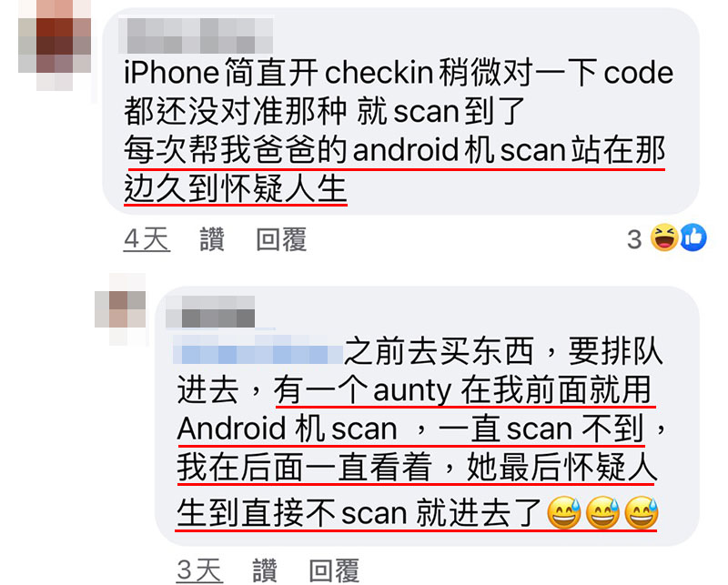This screenshot has width=728, height=585.
Task: Click the underlined text 边久到怀疑人生
Action: click(x=236, y=189)
